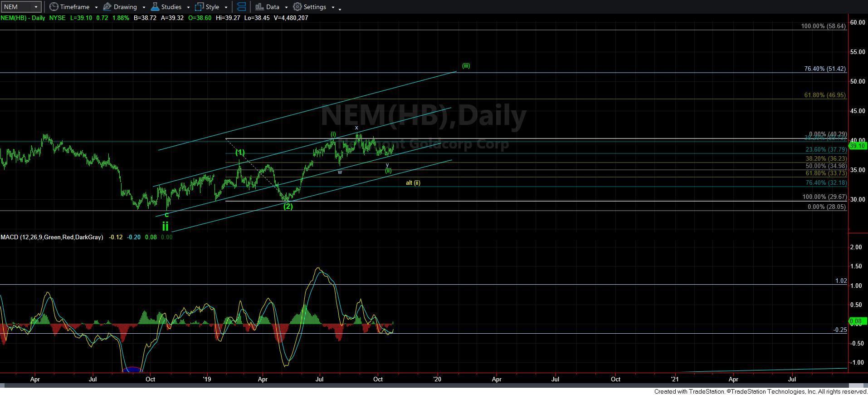Expand the Timeframe dropdown arrow

96,7
